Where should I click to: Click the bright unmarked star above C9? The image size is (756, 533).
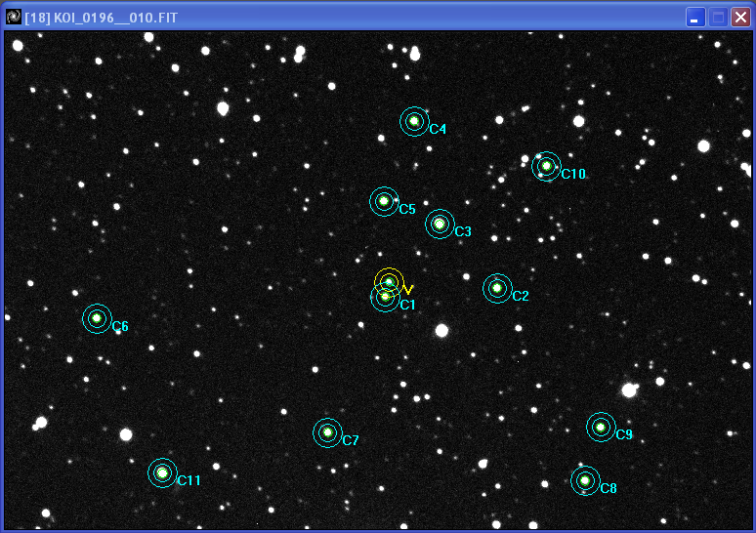coord(629,390)
